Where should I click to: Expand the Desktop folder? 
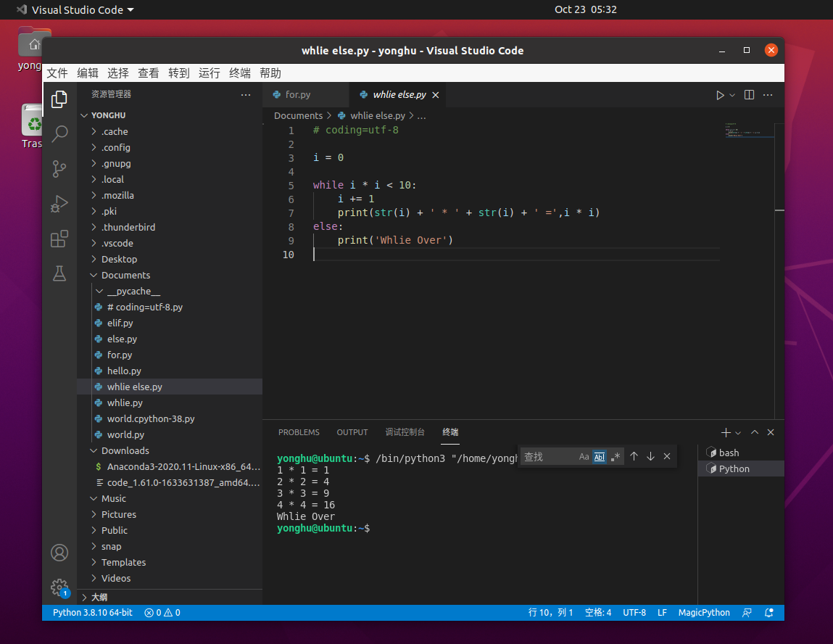(x=94, y=259)
